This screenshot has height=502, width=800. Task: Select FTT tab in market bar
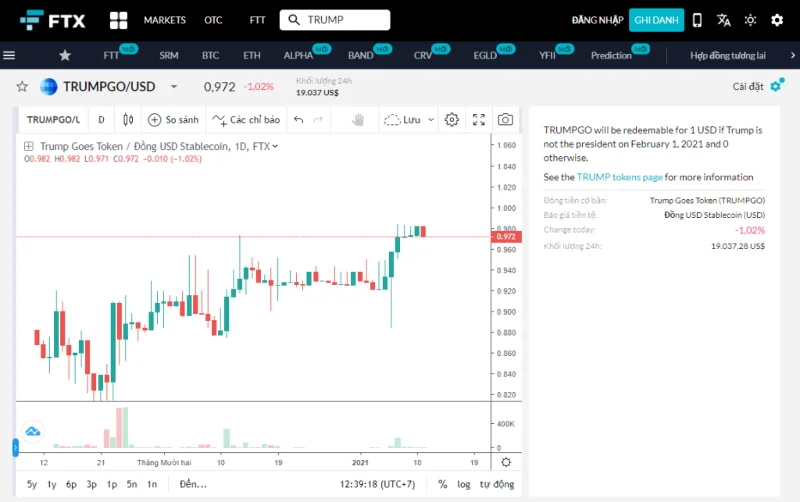tap(111, 55)
